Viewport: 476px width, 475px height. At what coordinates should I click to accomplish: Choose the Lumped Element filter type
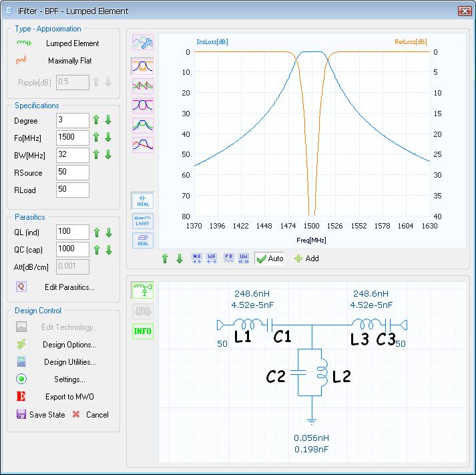click(x=72, y=43)
